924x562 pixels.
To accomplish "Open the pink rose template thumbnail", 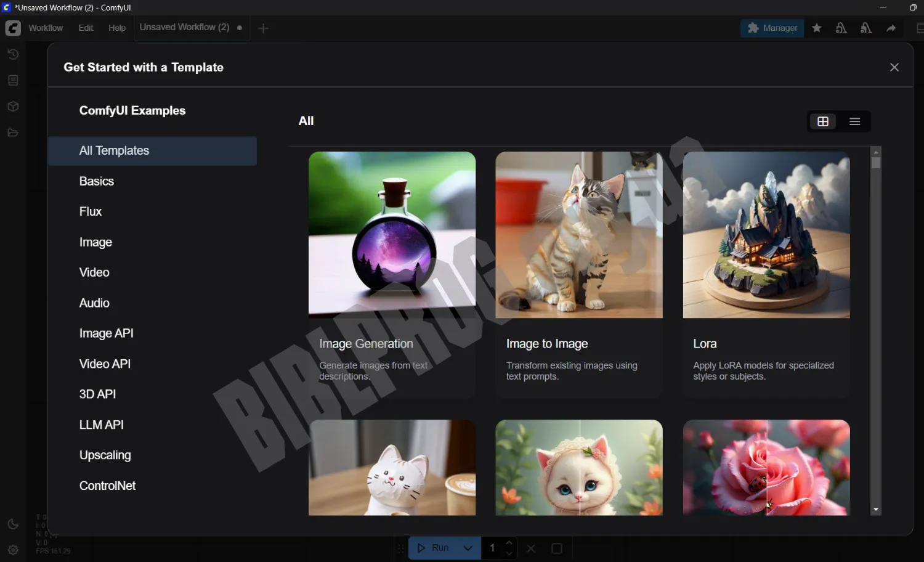I will coord(766,468).
